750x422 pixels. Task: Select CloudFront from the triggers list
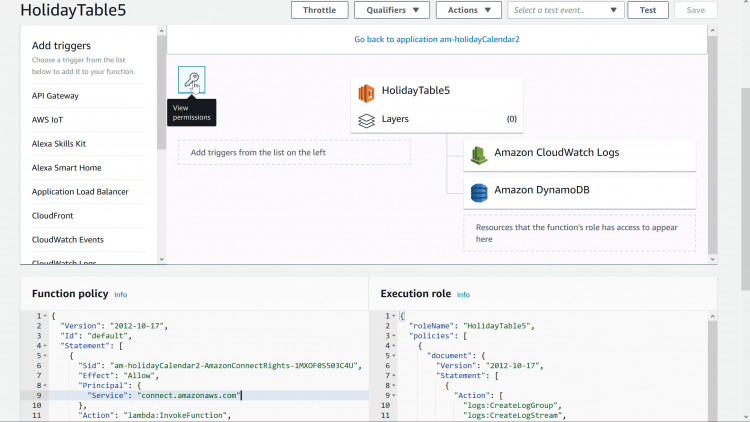click(53, 216)
